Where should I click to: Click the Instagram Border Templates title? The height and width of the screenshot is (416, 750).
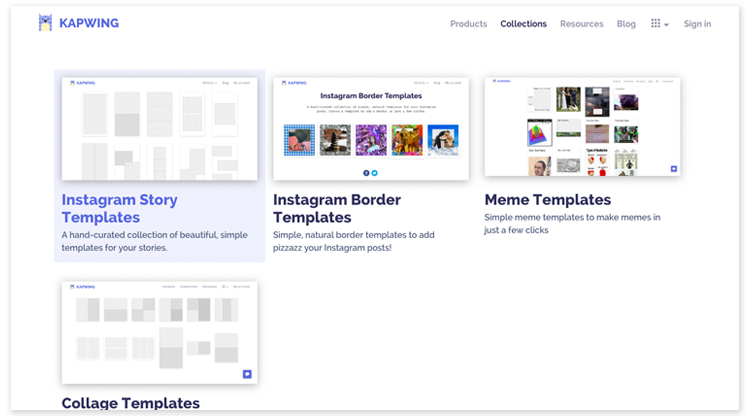[x=339, y=208]
